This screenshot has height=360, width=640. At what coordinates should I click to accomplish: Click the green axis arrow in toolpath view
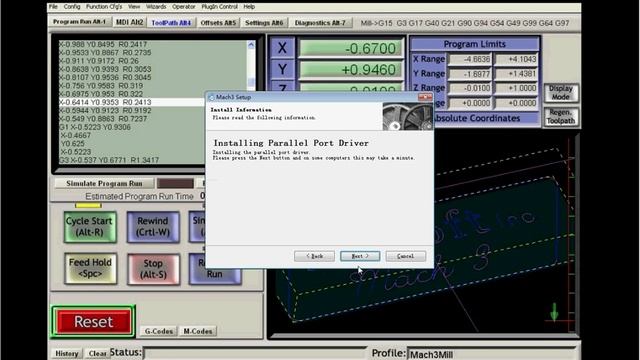click(x=554, y=312)
